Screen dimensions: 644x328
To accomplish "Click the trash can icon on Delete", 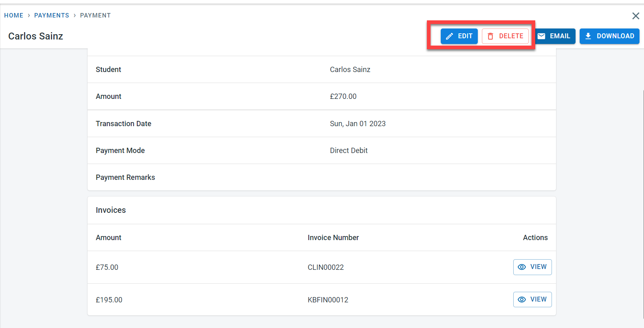I will (x=490, y=36).
